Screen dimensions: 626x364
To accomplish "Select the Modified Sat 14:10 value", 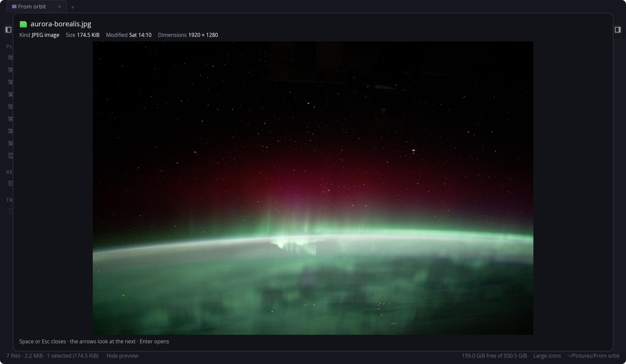I will 129,35.
